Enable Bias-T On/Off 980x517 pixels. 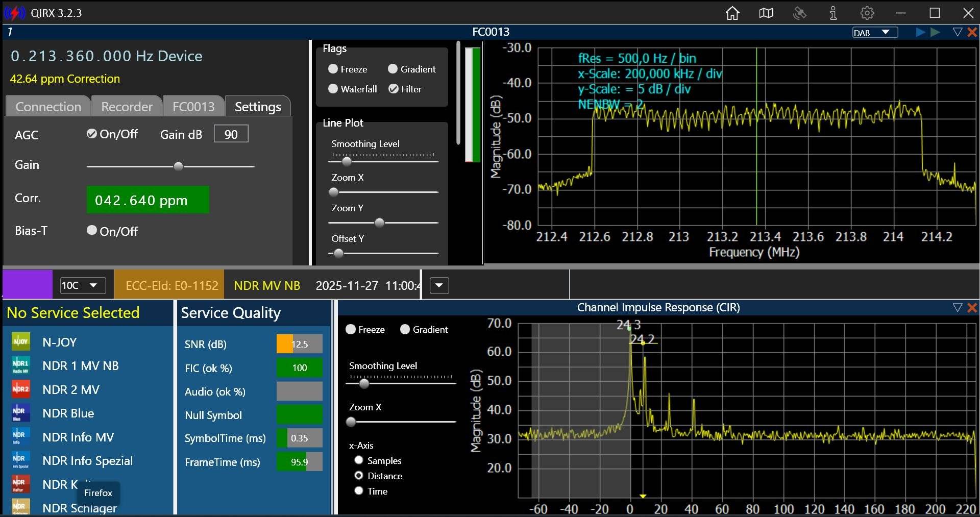pos(92,230)
